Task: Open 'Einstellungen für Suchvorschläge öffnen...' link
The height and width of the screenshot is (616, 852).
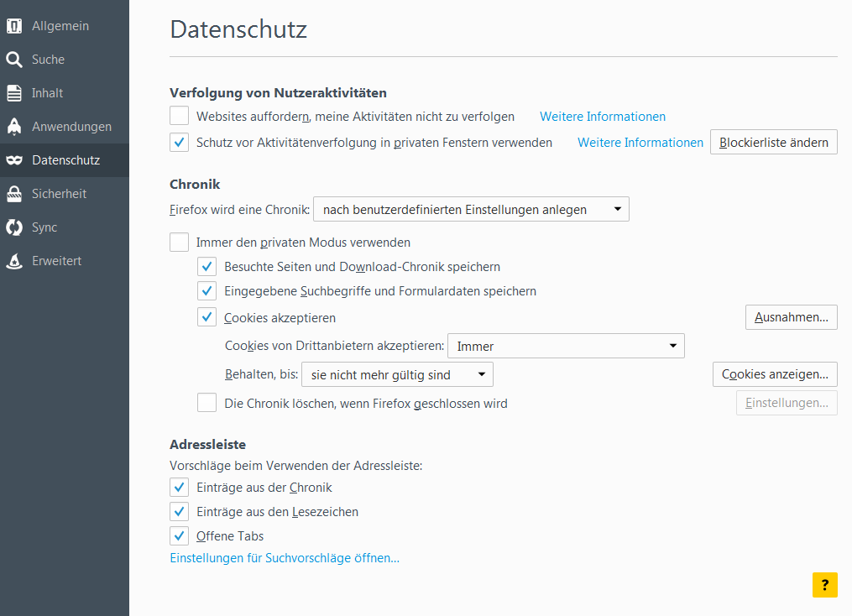Action: [285, 558]
